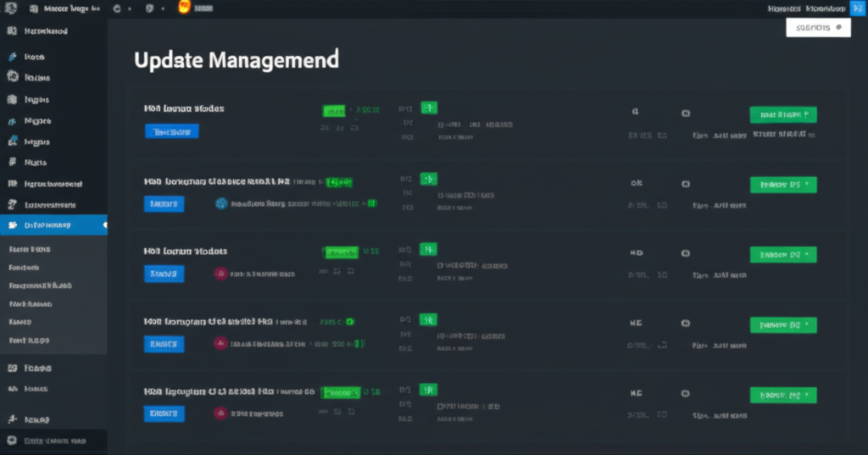Click the WordPress logo in the top bar

10,8
